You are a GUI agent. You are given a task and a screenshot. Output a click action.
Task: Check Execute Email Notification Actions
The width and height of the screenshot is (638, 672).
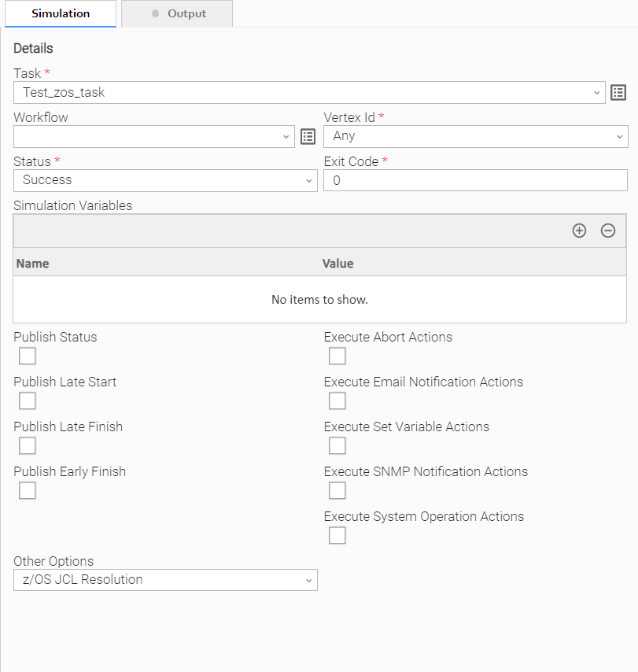coord(337,401)
